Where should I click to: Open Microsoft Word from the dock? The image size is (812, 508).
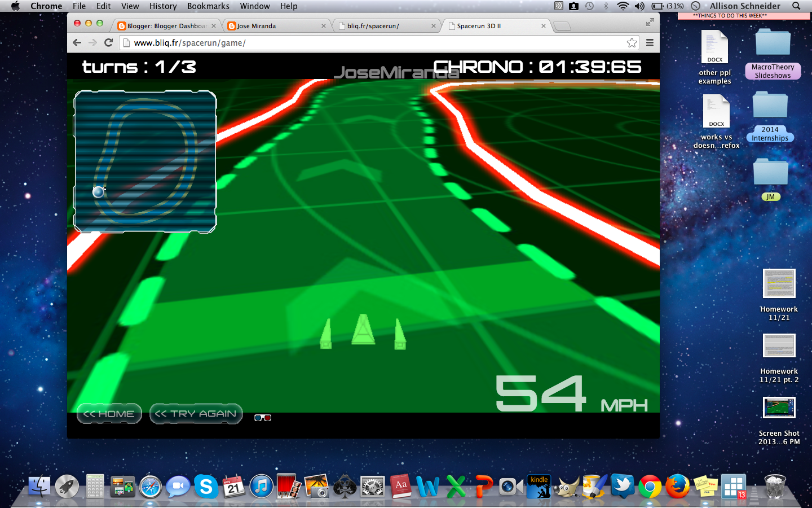click(x=428, y=486)
